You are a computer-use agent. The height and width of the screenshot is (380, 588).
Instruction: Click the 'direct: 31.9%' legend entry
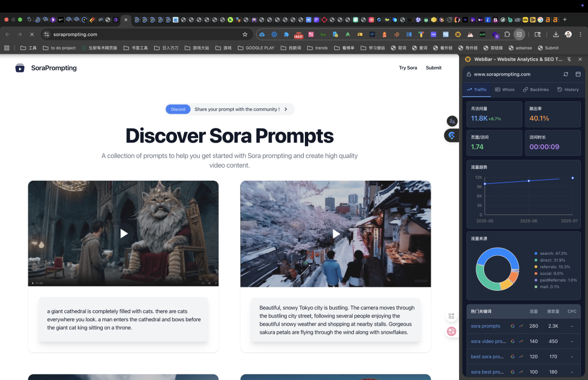coord(550,260)
